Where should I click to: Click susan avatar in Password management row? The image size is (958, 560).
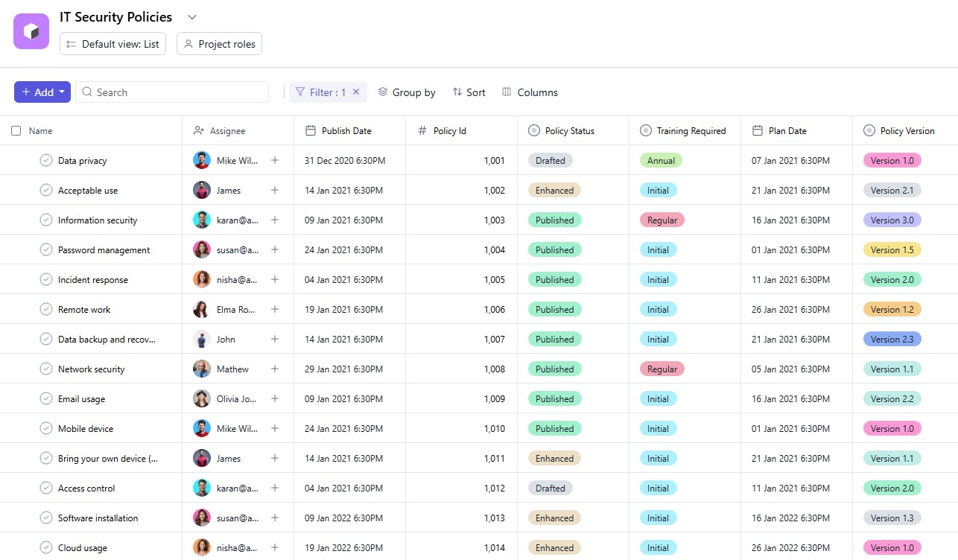(202, 249)
